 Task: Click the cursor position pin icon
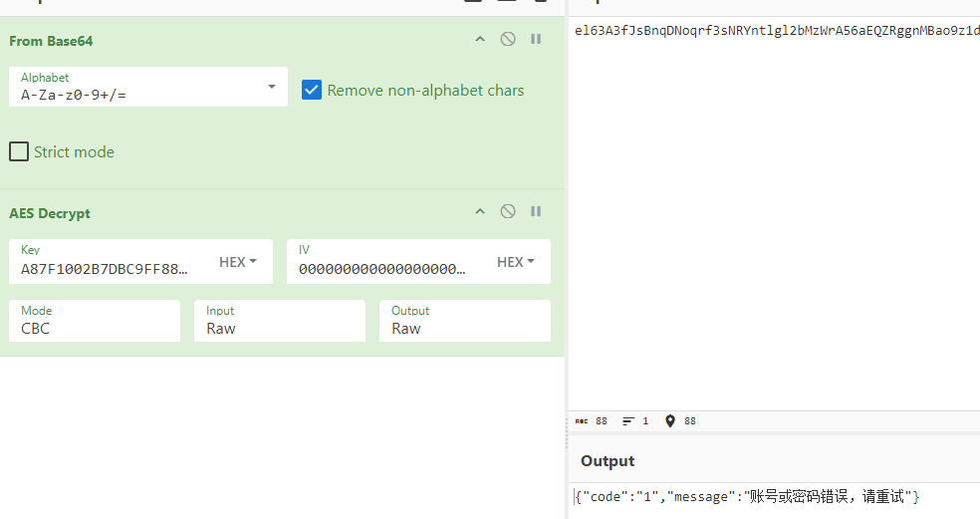coord(670,421)
